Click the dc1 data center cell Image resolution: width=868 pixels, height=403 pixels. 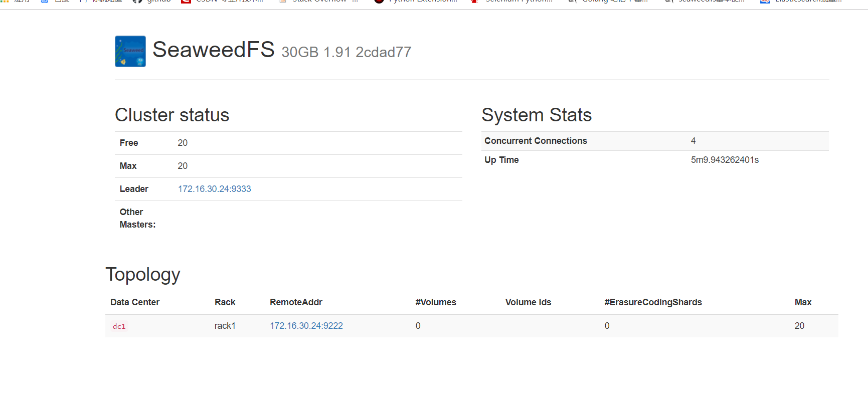tap(119, 326)
